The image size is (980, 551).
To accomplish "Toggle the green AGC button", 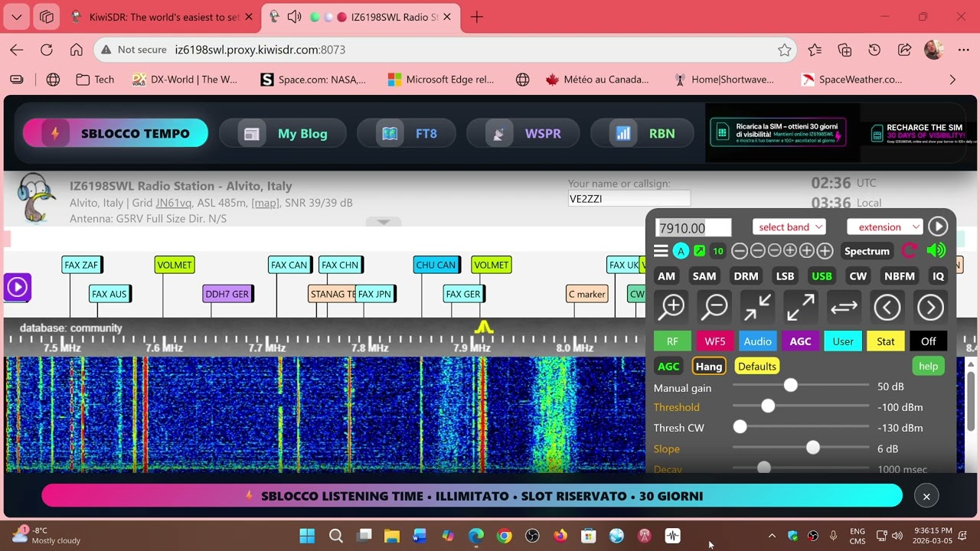I will 668,367.
